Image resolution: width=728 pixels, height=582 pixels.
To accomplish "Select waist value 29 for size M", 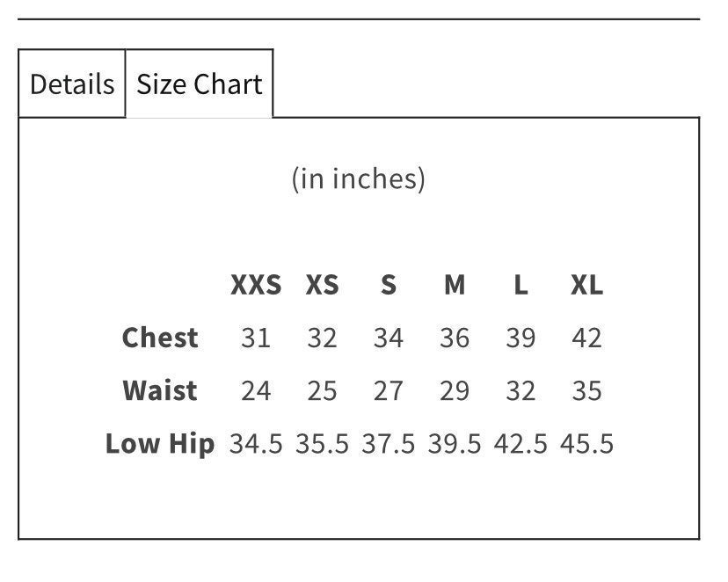I will 455,391.
